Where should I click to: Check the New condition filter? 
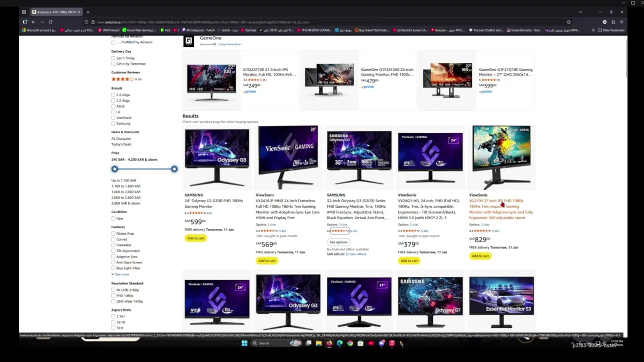[x=113, y=218]
